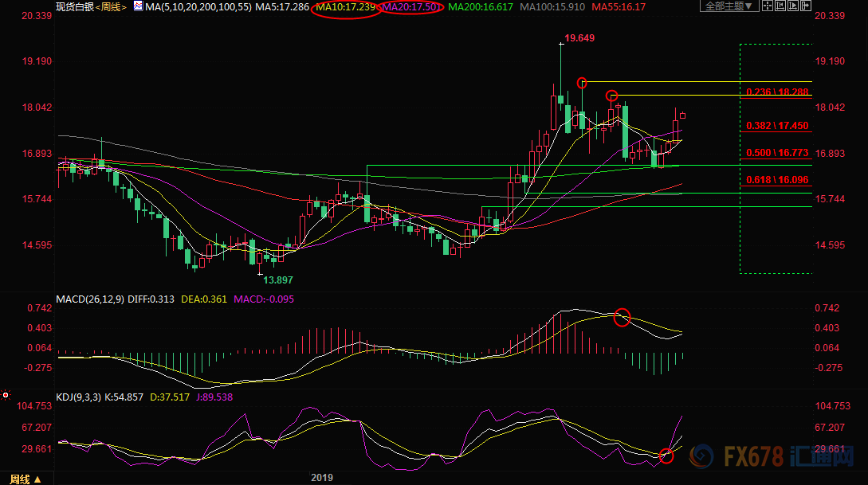Click the MACD(26,12,9) indicator label
This screenshot has height=485, width=868.
coord(88,299)
